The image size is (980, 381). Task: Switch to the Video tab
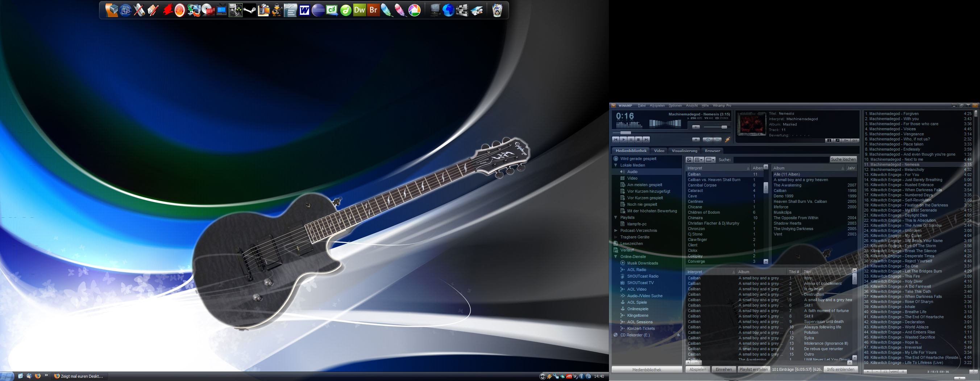coord(659,151)
